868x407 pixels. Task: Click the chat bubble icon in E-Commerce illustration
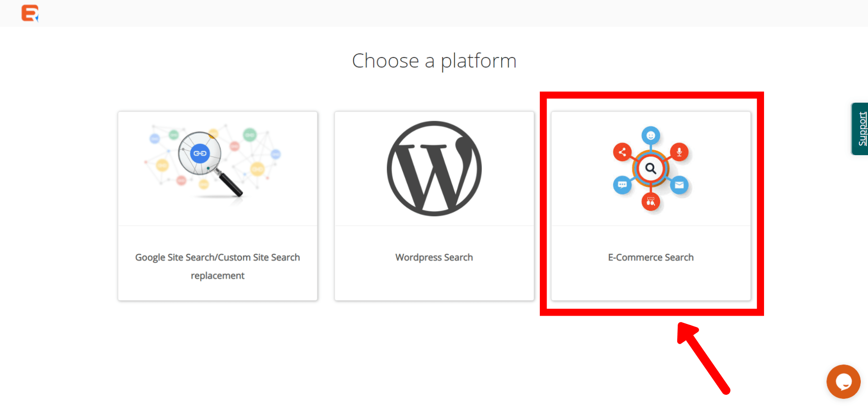click(622, 185)
